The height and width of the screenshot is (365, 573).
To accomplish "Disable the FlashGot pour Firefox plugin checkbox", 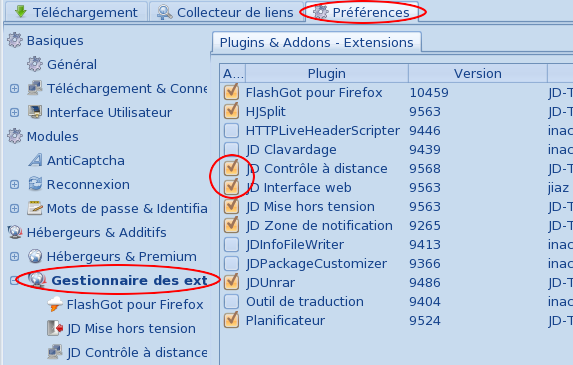I will 231,92.
